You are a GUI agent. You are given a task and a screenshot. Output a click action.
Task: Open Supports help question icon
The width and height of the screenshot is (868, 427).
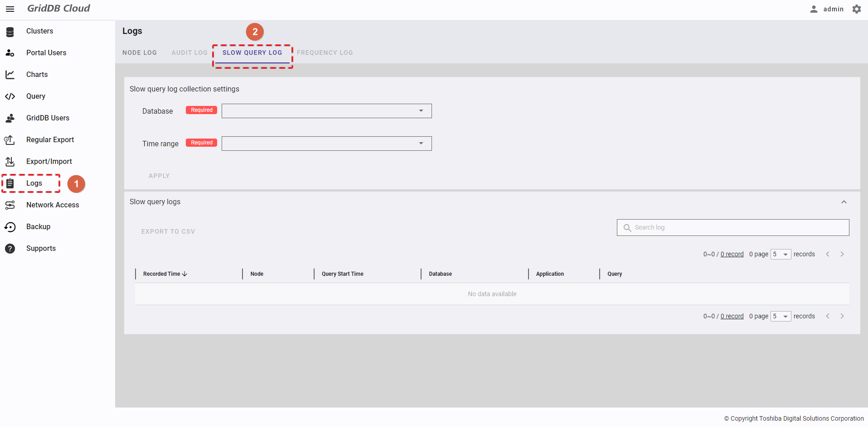click(x=10, y=249)
